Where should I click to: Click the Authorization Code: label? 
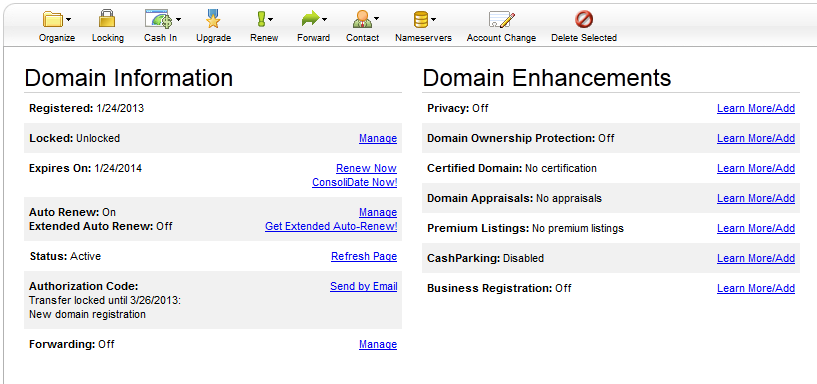coord(84,287)
